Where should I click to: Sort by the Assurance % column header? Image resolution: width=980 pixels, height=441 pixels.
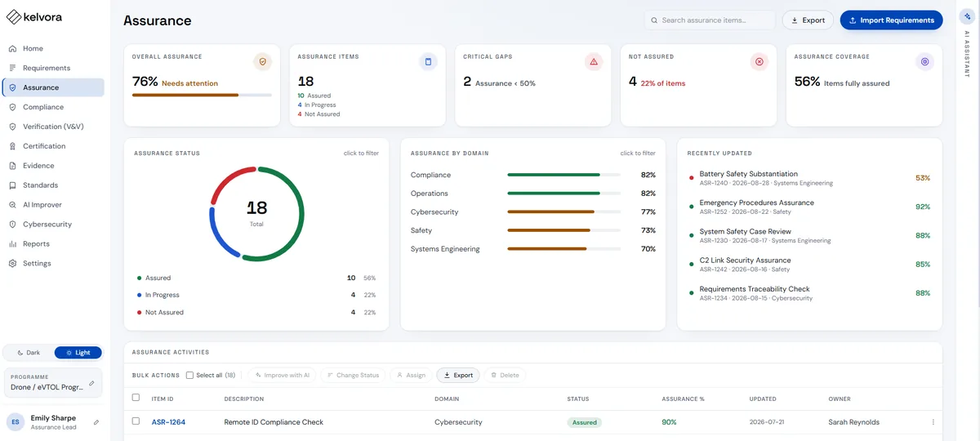(x=683, y=399)
